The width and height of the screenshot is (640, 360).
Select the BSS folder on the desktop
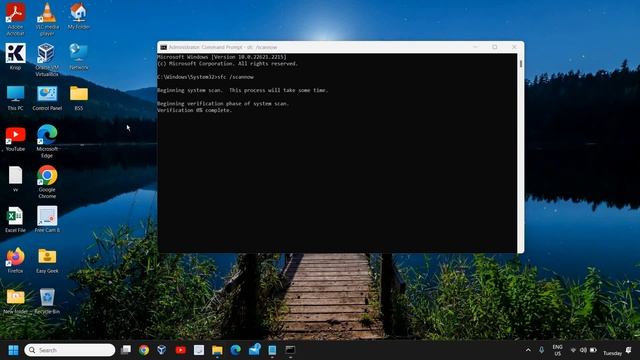point(79,98)
